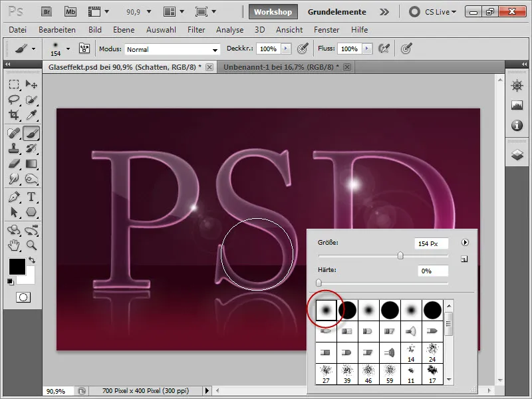Click the Härte field showing 0%
The height and width of the screenshot is (399, 532).
click(433, 271)
